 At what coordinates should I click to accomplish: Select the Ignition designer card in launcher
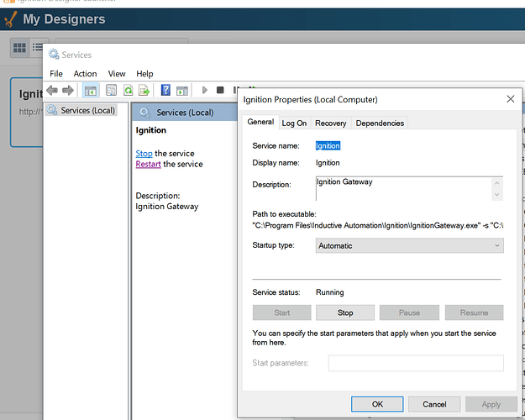click(27, 112)
